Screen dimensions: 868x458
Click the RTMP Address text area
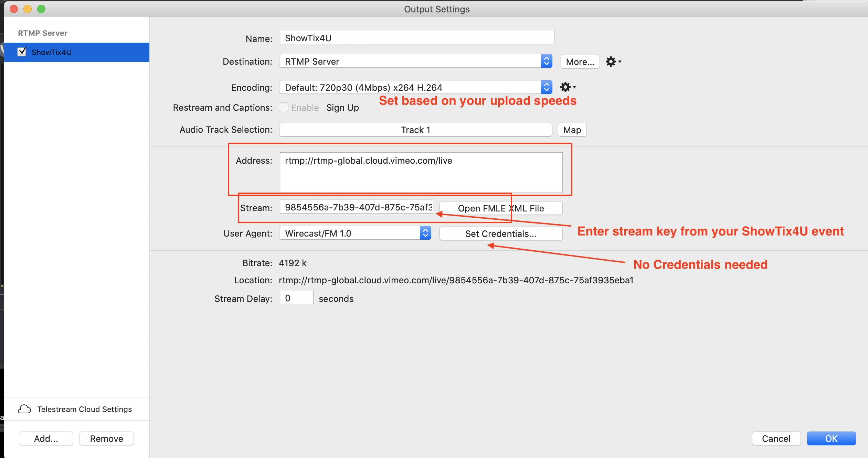click(x=421, y=173)
